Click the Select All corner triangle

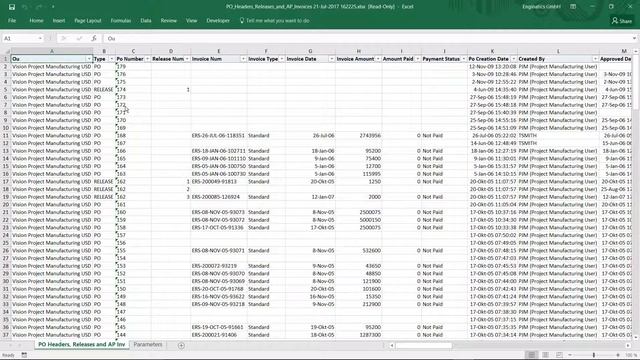coord(6,51)
